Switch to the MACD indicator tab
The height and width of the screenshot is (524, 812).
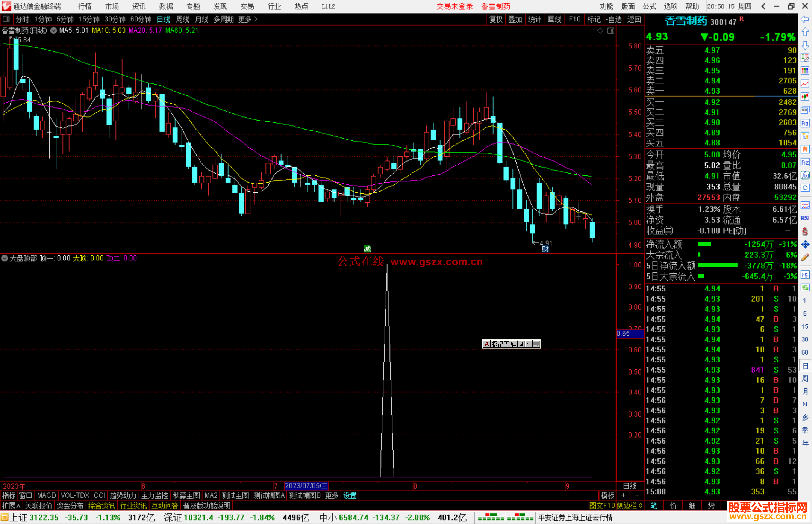pos(47,495)
